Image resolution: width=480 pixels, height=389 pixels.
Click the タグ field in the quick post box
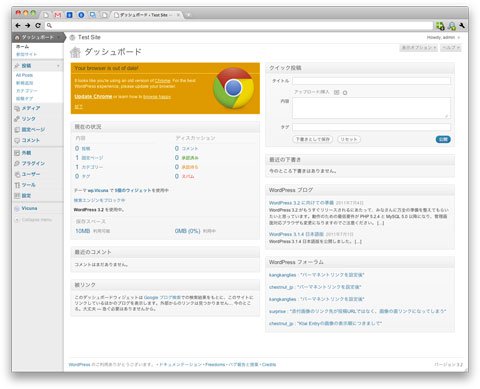coord(371,127)
